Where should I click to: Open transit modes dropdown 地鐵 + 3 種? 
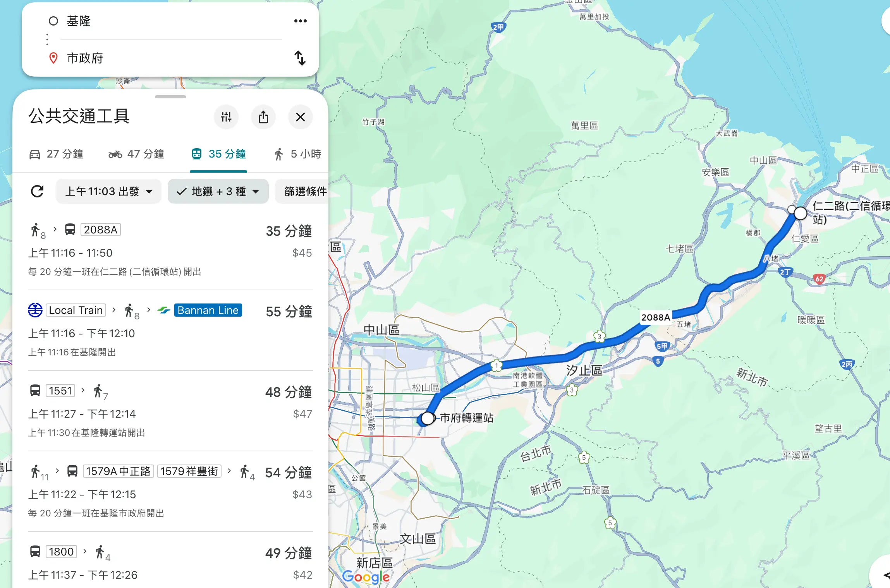[218, 191]
